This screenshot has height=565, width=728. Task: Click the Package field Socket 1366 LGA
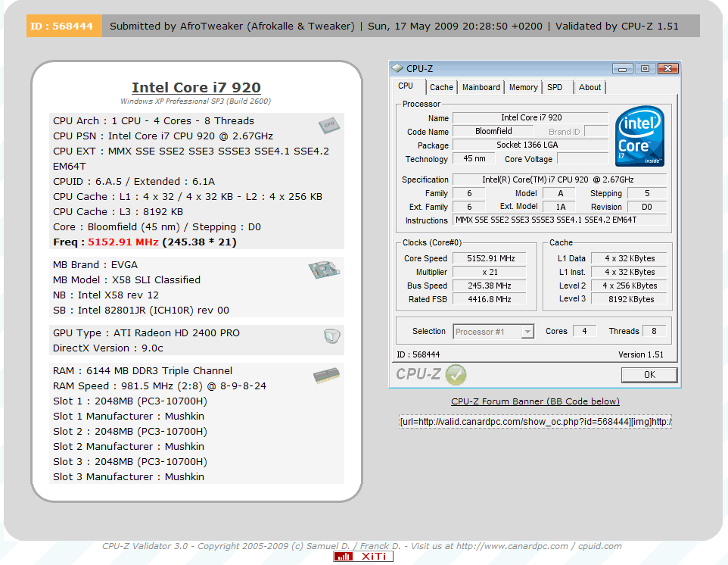pos(530,145)
